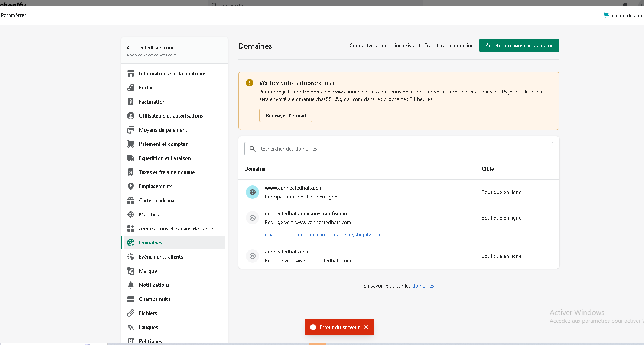The height and width of the screenshot is (345, 644).
Task: Open the domaines help link
Action: pos(423,286)
